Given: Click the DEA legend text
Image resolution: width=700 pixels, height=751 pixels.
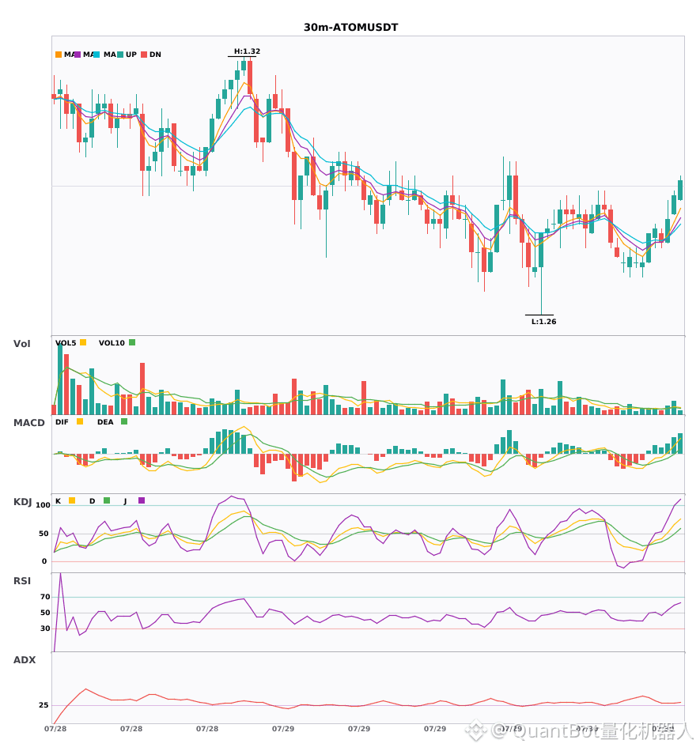Looking at the screenshot, I should click(105, 422).
